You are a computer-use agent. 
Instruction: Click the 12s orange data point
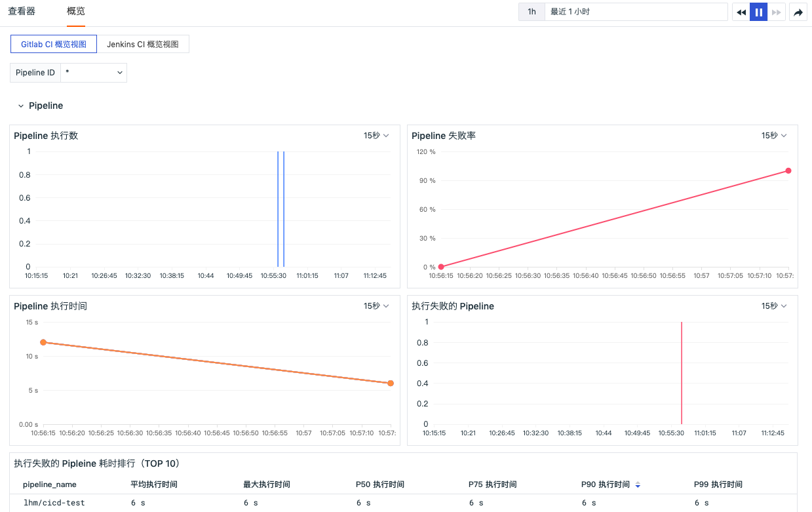(43, 342)
